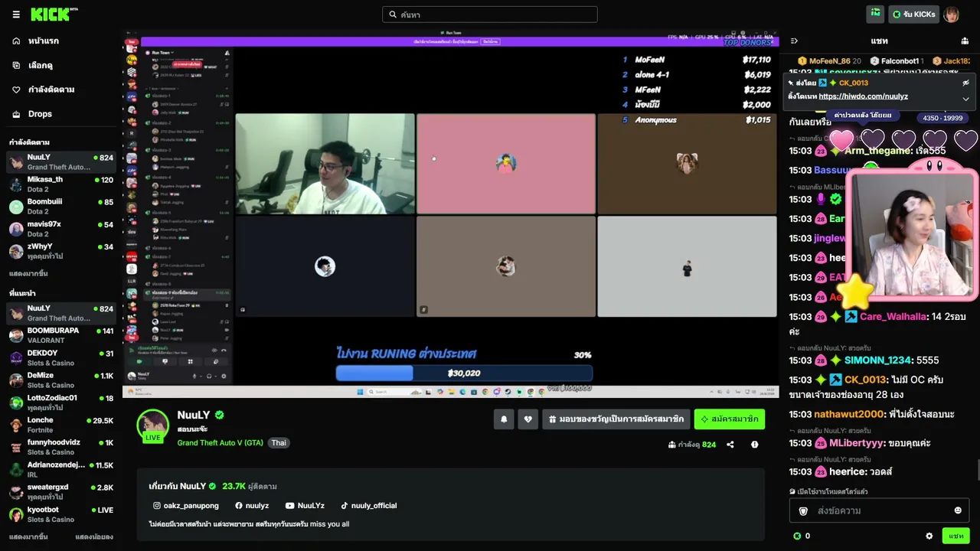The height and width of the screenshot is (551, 980).
Task: Open DEKDOY Slots & Casino channel
Action: pyautogui.click(x=61, y=358)
